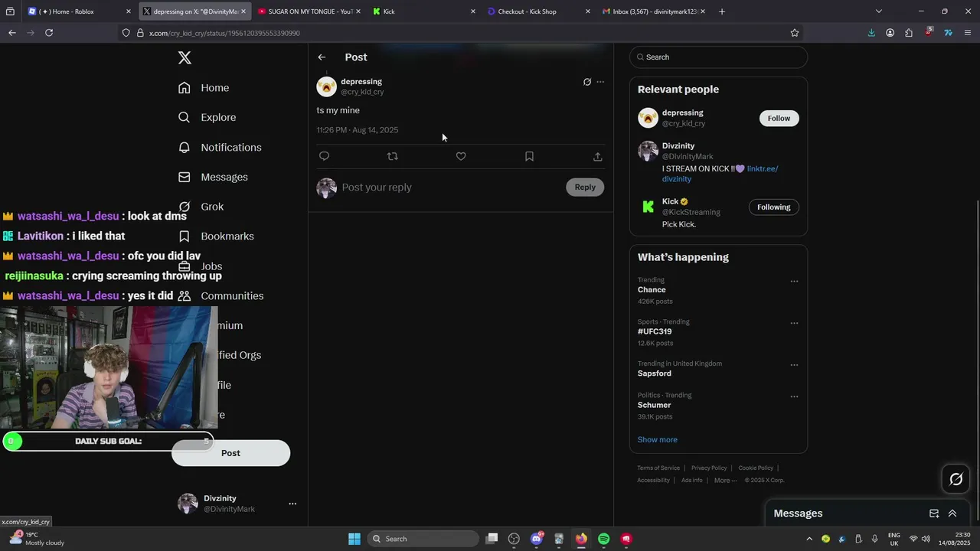
Task: Like the post with heart icon
Action: (x=461, y=156)
